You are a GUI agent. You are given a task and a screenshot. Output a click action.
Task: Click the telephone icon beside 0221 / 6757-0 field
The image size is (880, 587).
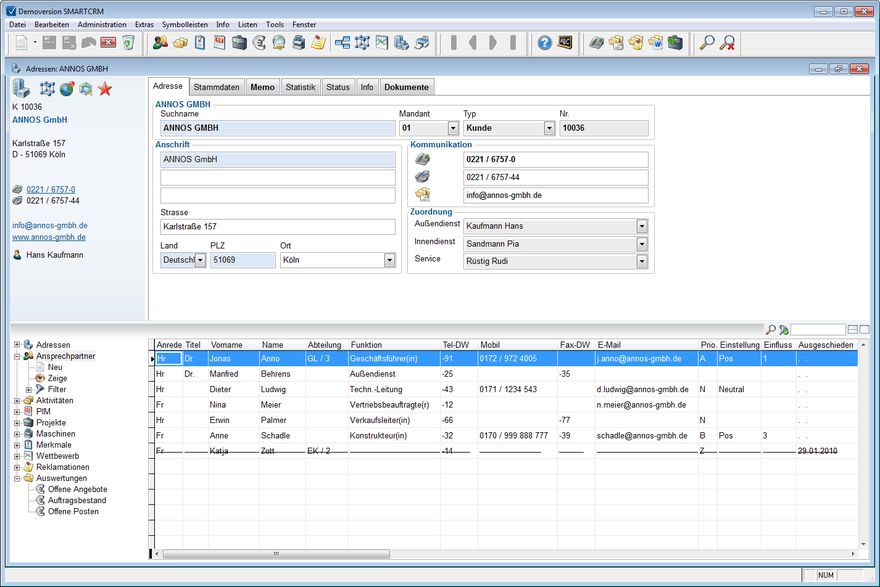point(422,159)
